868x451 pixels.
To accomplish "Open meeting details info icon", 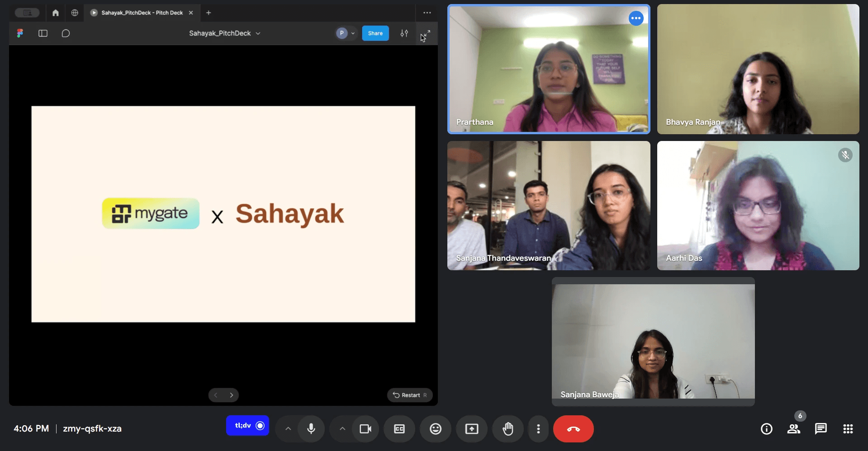I will pos(767,429).
